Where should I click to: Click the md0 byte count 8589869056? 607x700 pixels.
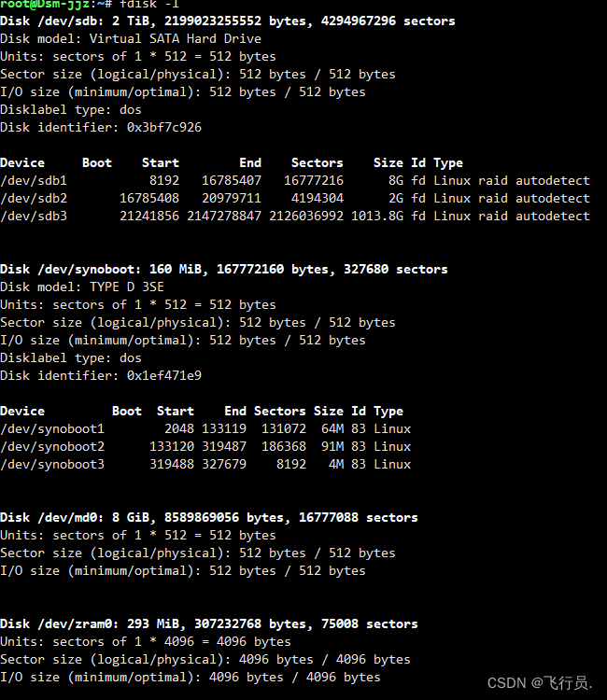pyautogui.click(x=202, y=518)
